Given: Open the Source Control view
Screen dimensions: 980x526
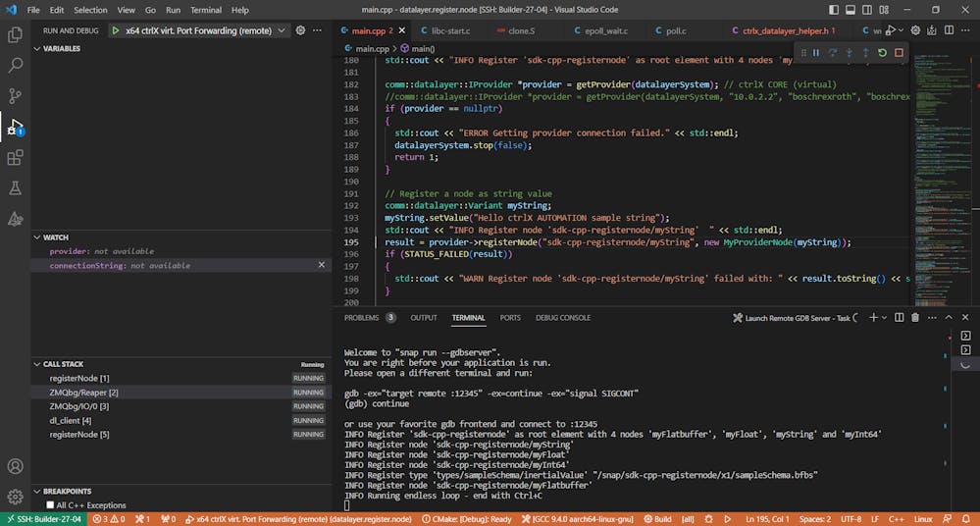Looking at the screenshot, I should click(x=15, y=96).
